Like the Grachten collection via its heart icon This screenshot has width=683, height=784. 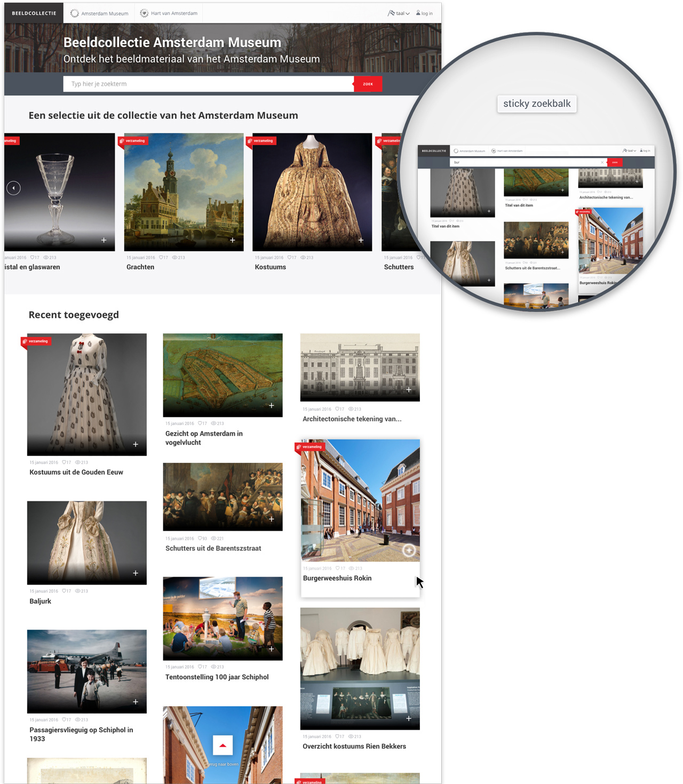(161, 258)
